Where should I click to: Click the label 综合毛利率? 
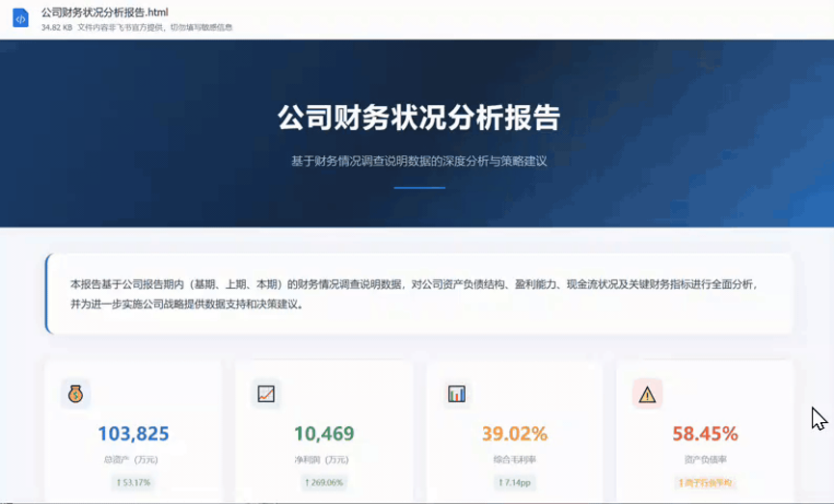point(515,460)
